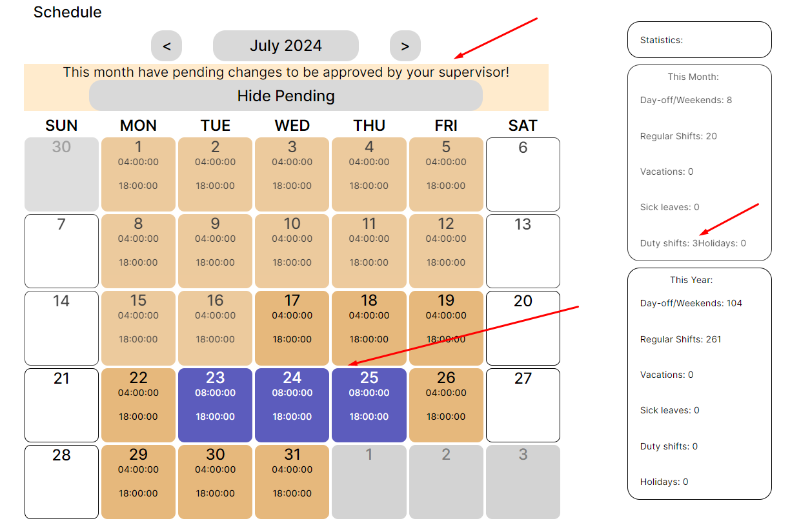790x532 pixels.
Task: Select Sunday July 21 empty cell
Action: click(61, 405)
